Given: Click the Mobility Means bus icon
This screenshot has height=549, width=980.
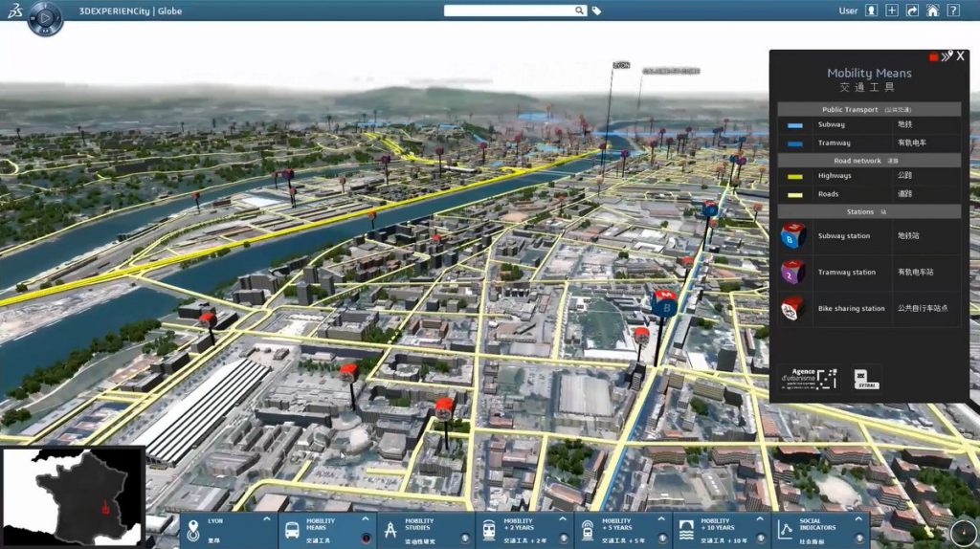Looking at the screenshot, I should click(292, 530).
